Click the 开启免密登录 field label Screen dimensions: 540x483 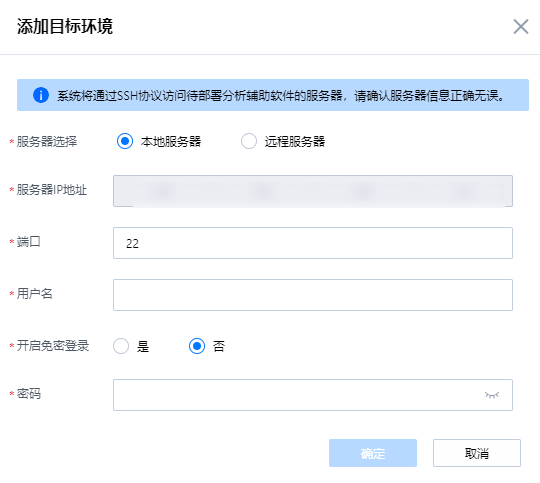(x=53, y=346)
